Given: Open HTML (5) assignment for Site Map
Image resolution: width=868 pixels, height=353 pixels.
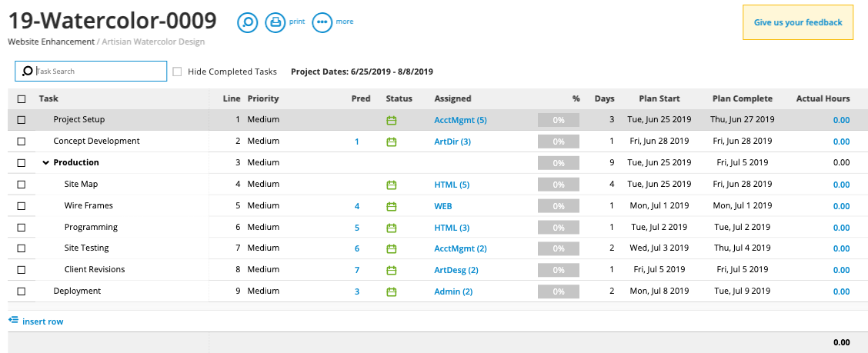Looking at the screenshot, I should (452, 185).
